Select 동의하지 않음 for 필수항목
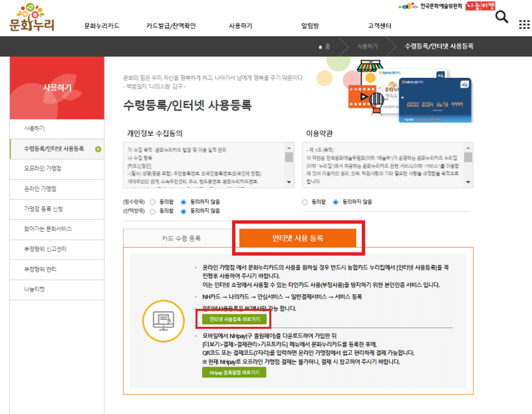The width and height of the screenshot is (532, 414). click(x=184, y=202)
